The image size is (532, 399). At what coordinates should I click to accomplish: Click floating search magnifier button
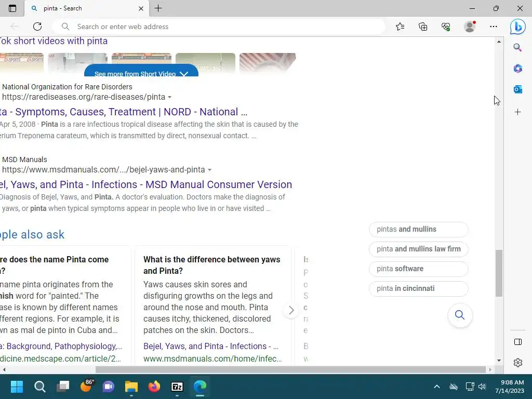460,315
